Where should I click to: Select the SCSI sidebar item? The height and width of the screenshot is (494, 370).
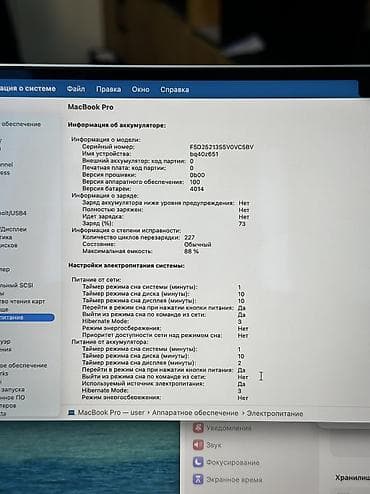click(x=17, y=285)
